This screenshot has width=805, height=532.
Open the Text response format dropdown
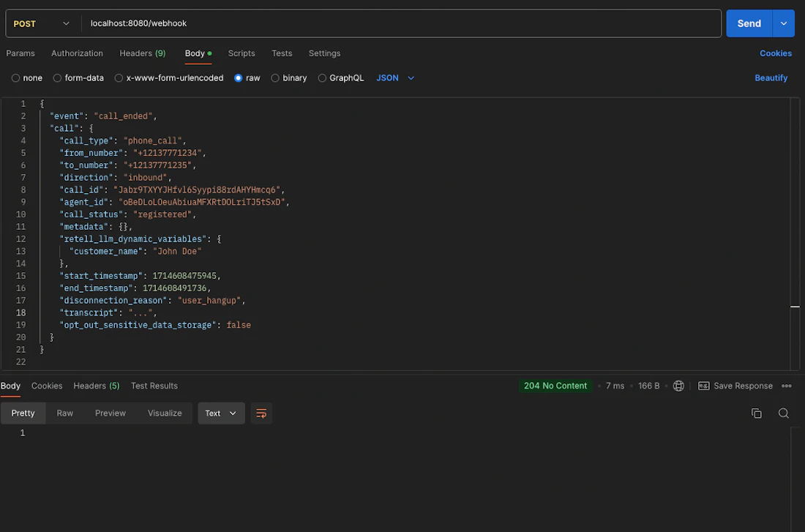tap(220, 413)
